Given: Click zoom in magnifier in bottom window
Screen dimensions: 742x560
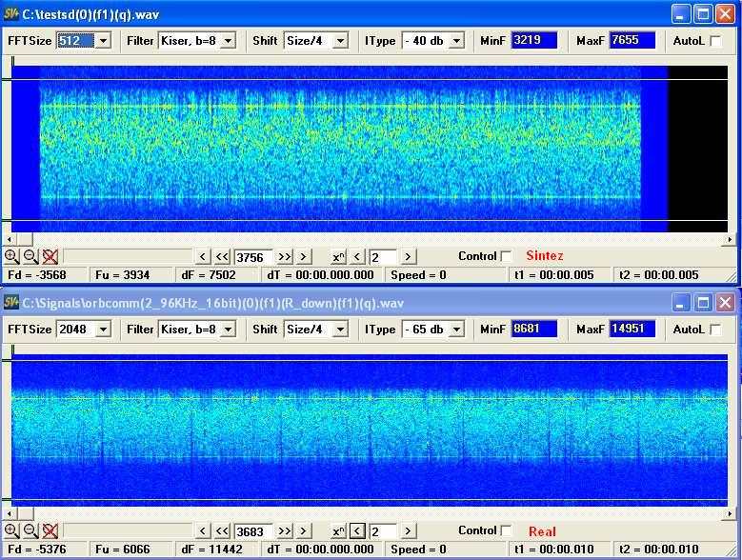Looking at the screenshot, I should [11, 530].
